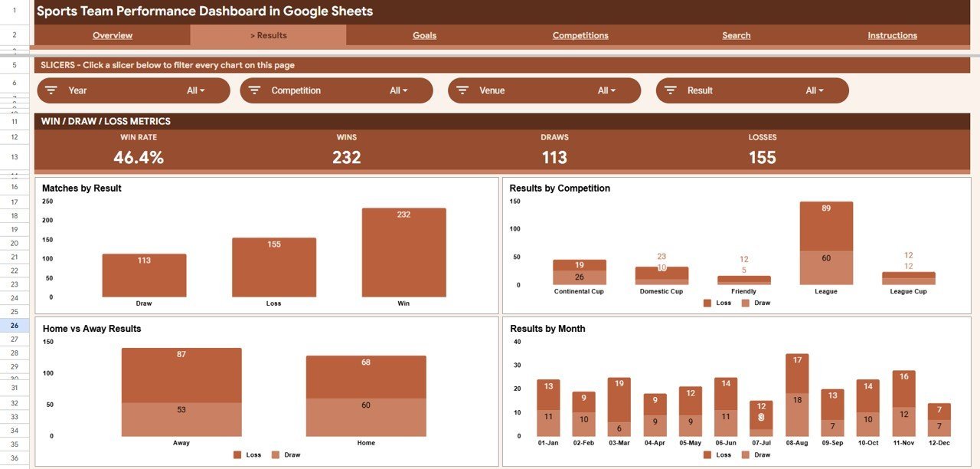Click the LOSSES value 155 card
Screen dimensions: 980x469
coord(763,158)
